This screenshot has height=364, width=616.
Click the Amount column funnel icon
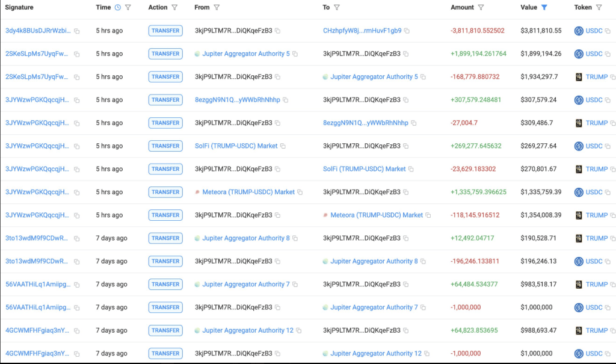481,8
